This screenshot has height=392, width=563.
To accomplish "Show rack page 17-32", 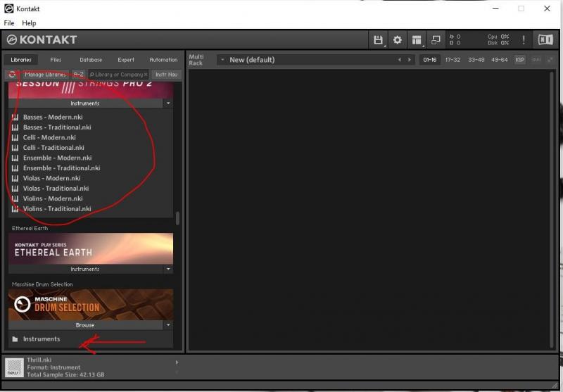I will coord(453,60).
